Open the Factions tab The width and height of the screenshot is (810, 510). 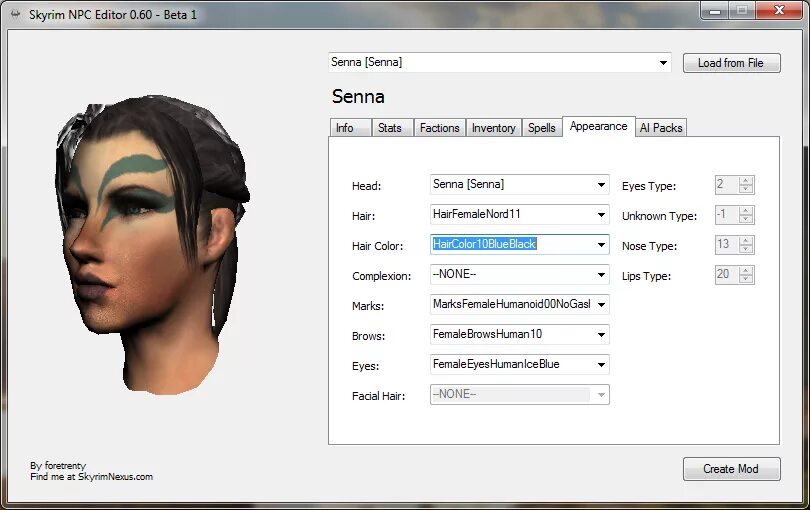tap(440, 128)
